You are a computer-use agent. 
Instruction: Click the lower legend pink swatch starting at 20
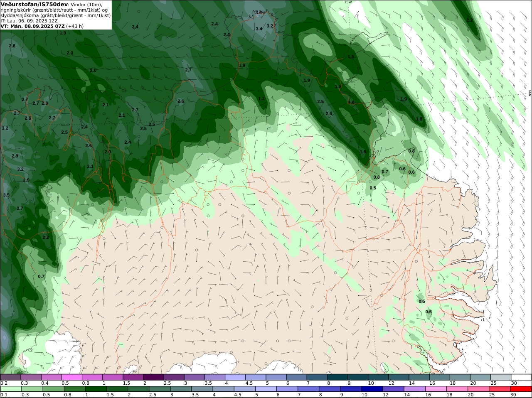tap(479, 389)
